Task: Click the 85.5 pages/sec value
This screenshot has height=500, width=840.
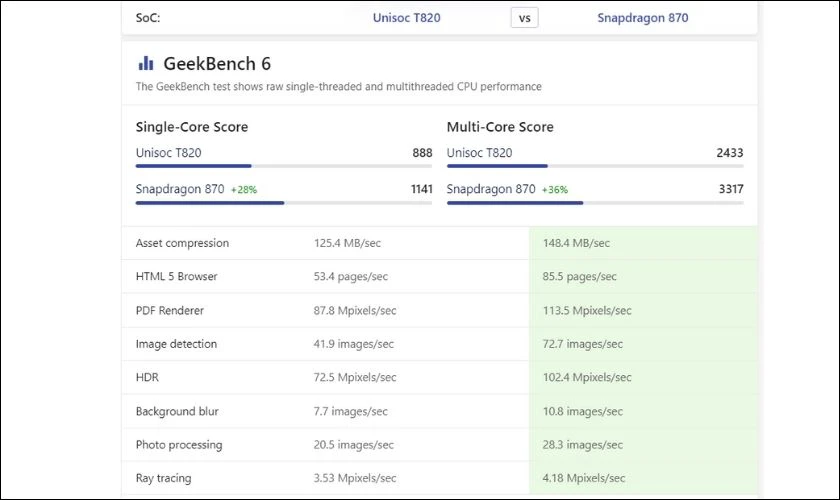Action: (580, 277)
